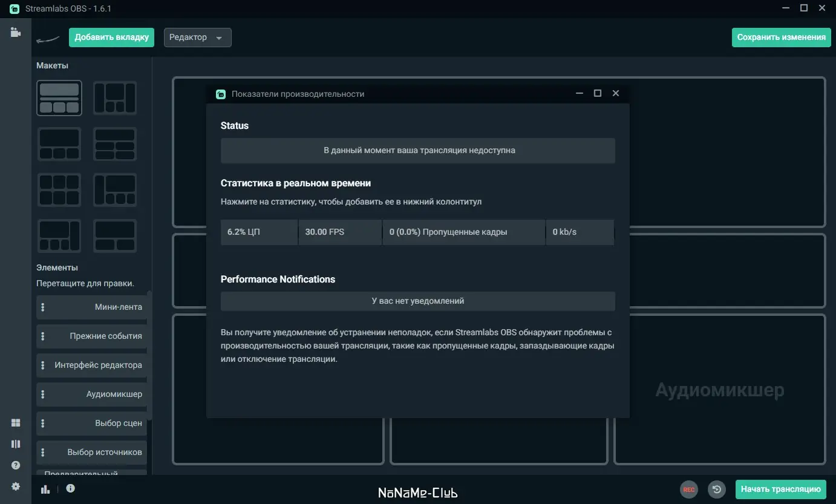Maximize the Streamlabs OBS main window

pyautogui.click(x=804, y=8)
